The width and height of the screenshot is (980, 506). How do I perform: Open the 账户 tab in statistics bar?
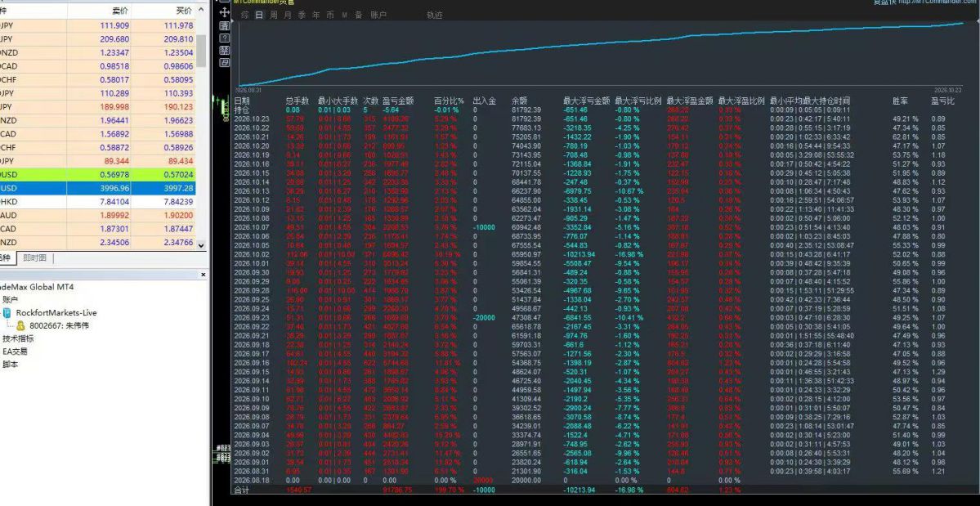(x=378, y=15)
